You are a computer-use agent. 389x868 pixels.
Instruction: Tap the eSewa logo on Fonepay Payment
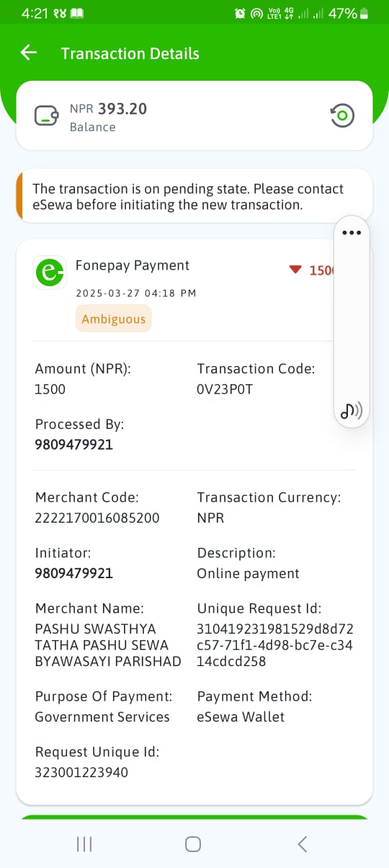[x=50, y=272]
